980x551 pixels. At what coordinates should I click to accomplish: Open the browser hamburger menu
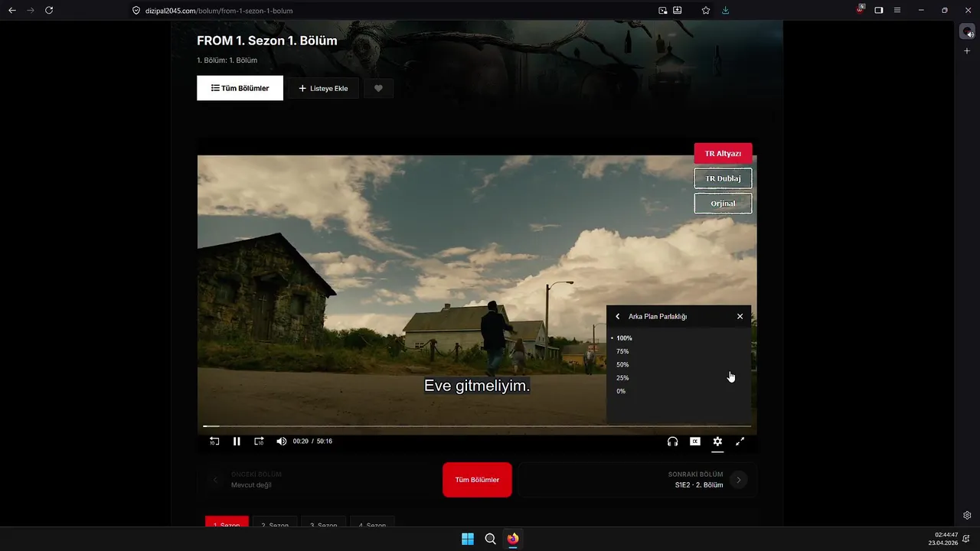click(897, 11)
